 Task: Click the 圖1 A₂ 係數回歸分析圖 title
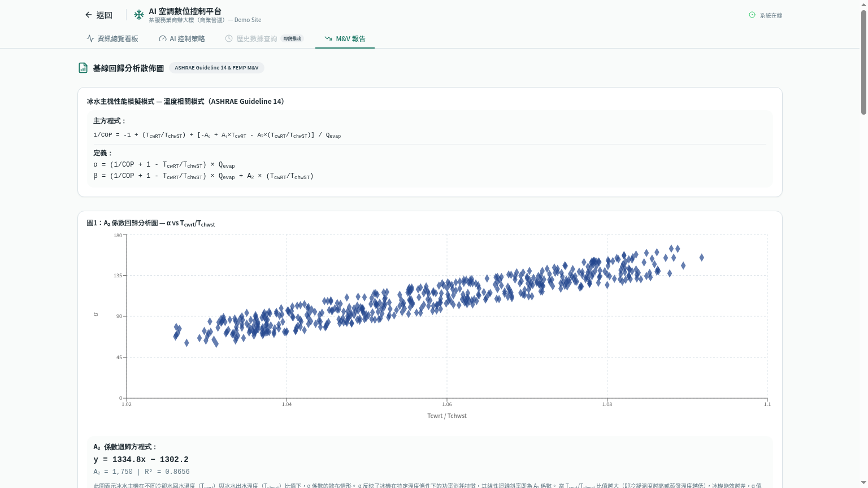151,223
